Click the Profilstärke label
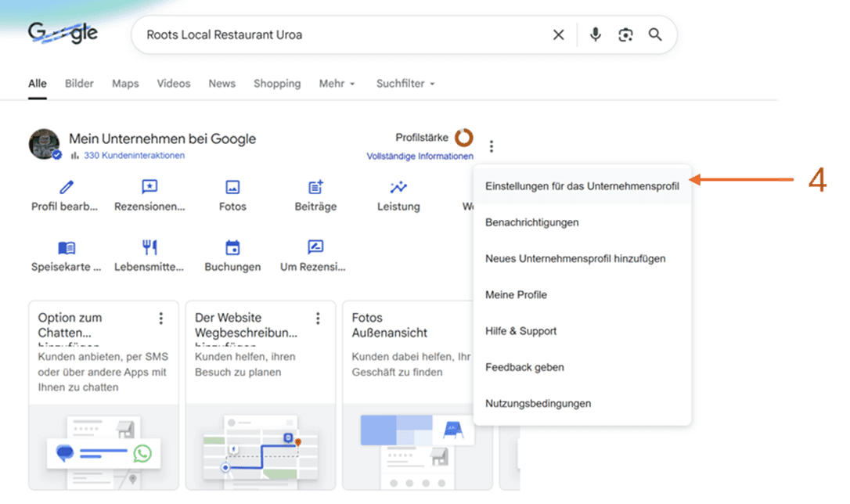850x504 pixels. [x=422, y=138]
